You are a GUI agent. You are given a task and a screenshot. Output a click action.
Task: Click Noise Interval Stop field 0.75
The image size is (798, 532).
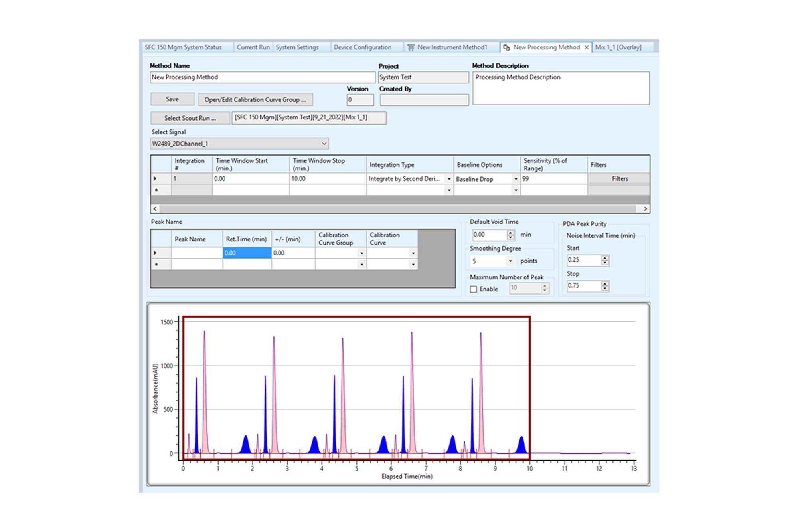[584, 286]
